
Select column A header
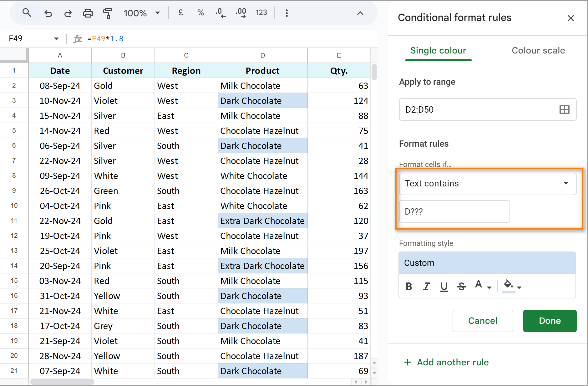coord(60,55)
